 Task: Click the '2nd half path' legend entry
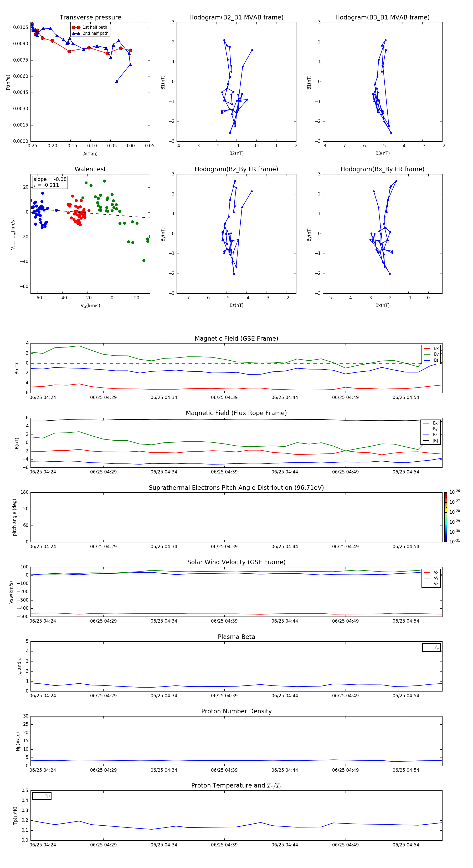coord(90,33)
